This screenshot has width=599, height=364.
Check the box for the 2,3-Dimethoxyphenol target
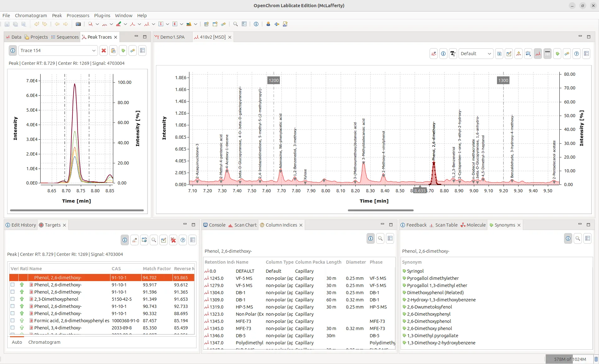(12, 299)
